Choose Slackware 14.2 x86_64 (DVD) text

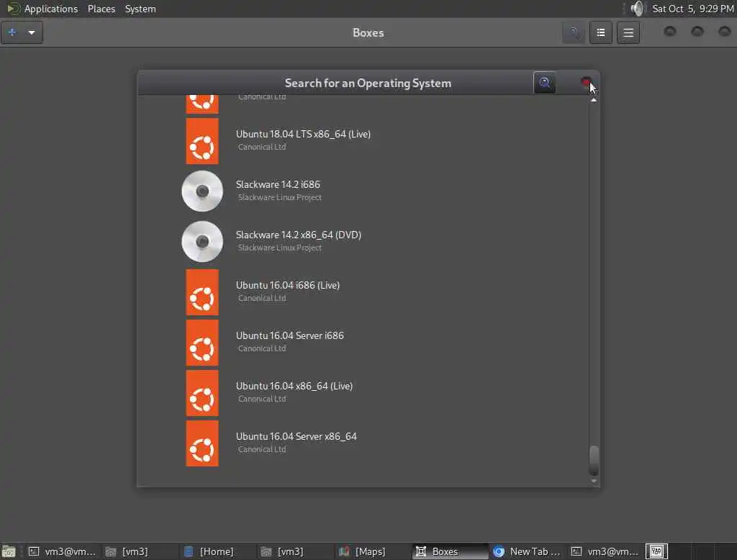(x=299, y=235)
